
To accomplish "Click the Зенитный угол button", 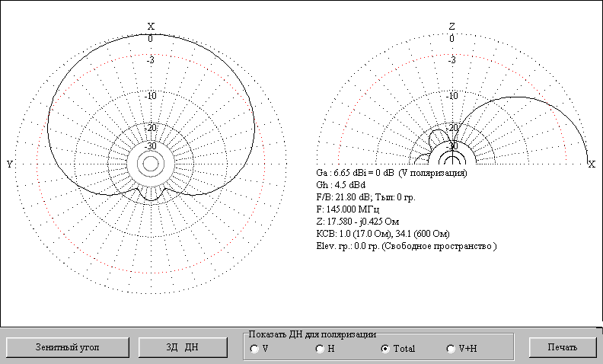I will (x=65, y=347).
